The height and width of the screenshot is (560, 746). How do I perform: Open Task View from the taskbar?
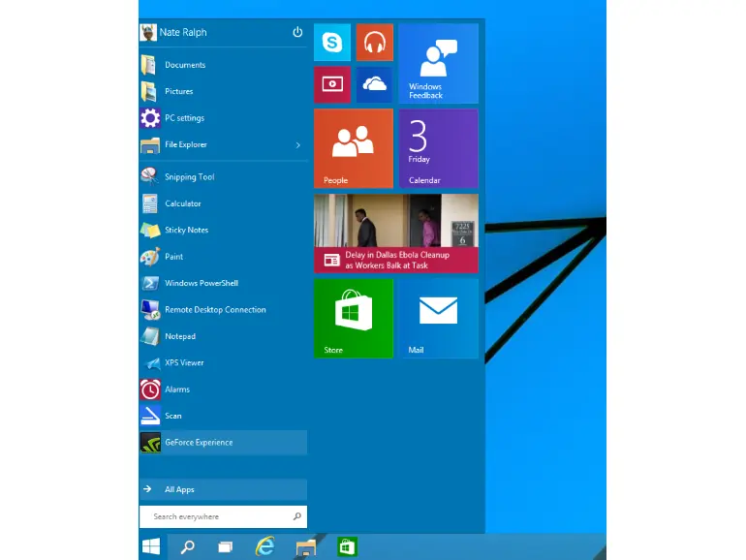pyautogui.click(x=225, y=547)
